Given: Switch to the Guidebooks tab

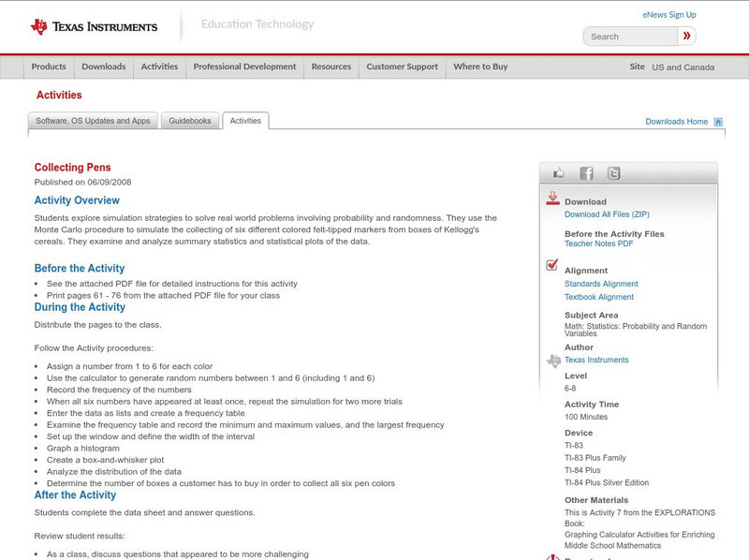Looking at the screenshot, I should 190,121.
